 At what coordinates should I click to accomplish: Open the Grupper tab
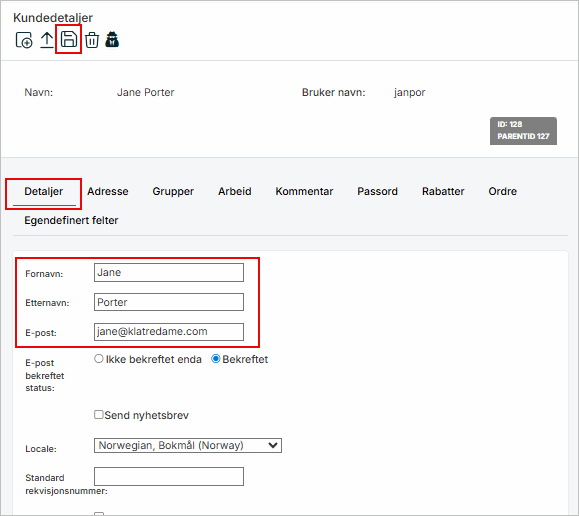[x=173, y=191]
